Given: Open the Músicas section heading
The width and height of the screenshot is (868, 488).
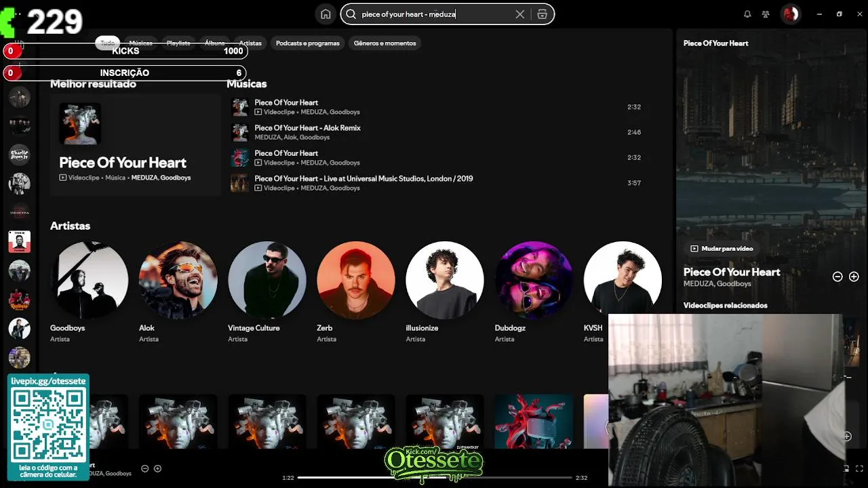Looking at the screenshot, I should tap(246, 84).
